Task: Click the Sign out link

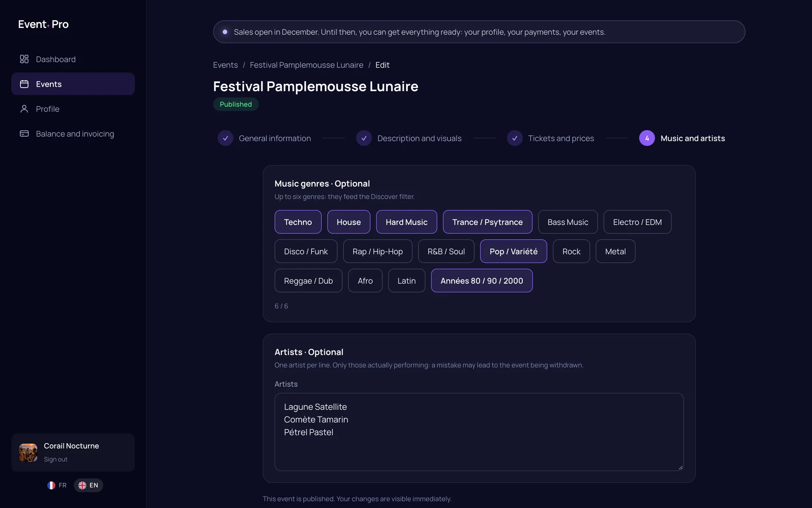Action: 55,459
